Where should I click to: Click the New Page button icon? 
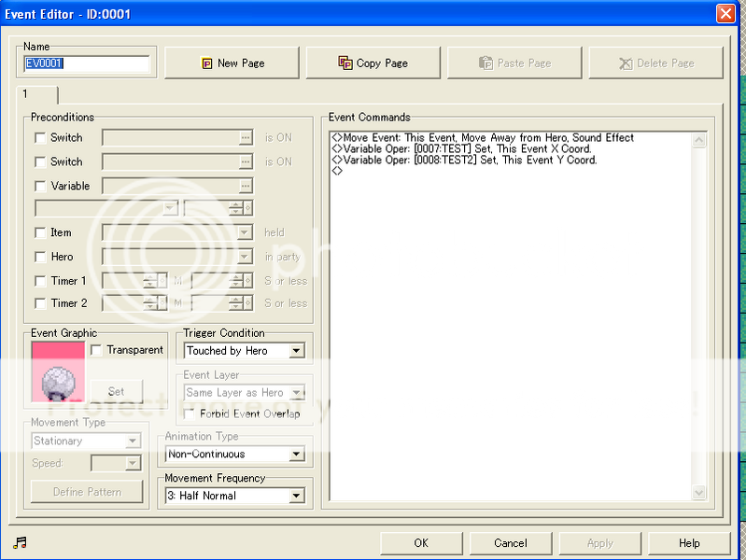pyautogui.click(x=207, y=63)
